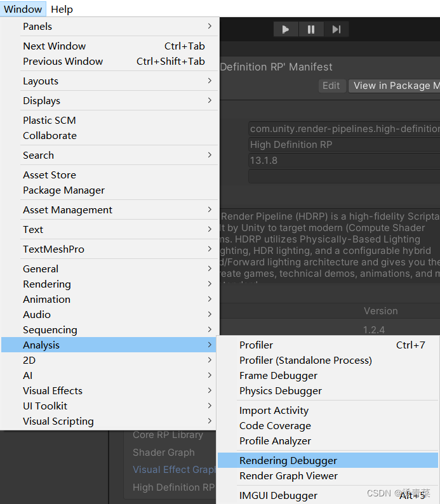
Task: Open the Rendering Debugger
Action: tap(328, 460)
